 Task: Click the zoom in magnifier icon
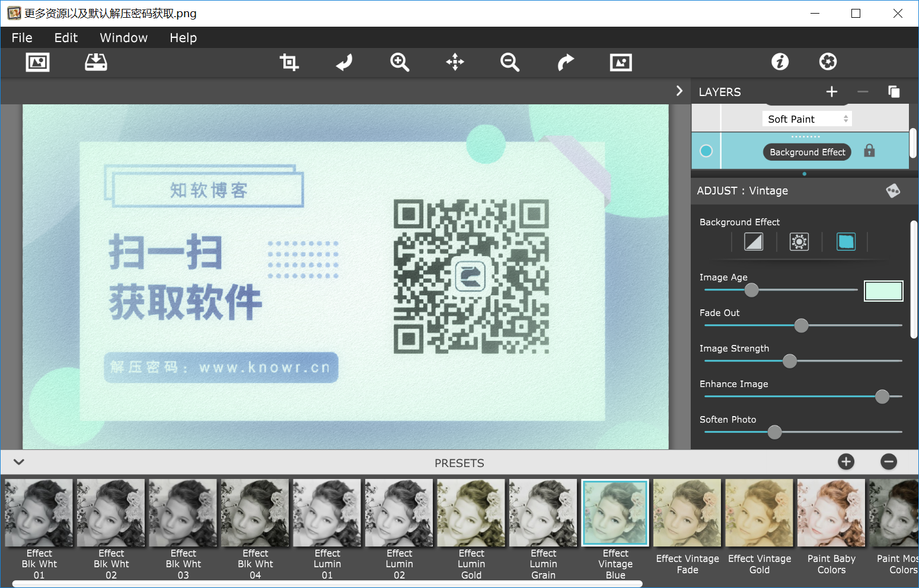click(400, 62)
